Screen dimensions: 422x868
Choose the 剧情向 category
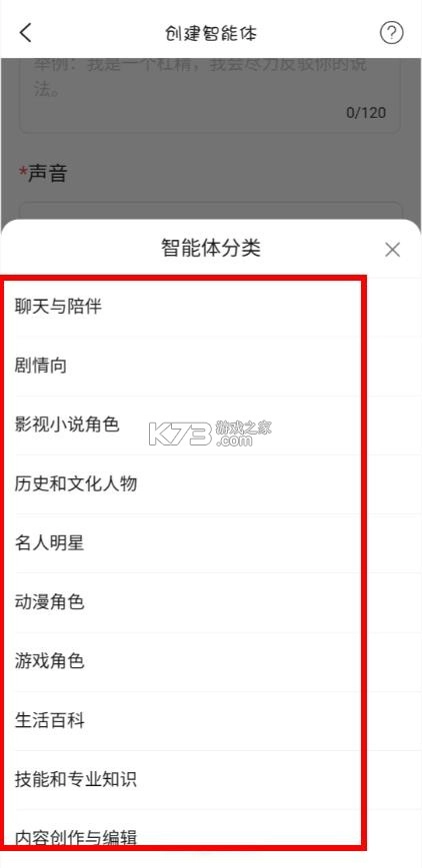pyautogui.click(x=211, y=366)
